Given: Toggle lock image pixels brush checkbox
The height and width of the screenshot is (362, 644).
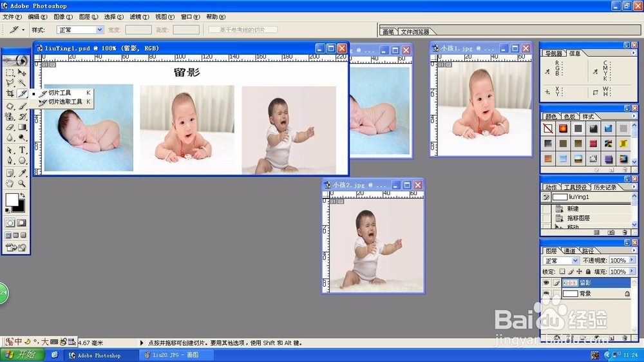Looking at the screenshot, I should click(x=571, y=272).
